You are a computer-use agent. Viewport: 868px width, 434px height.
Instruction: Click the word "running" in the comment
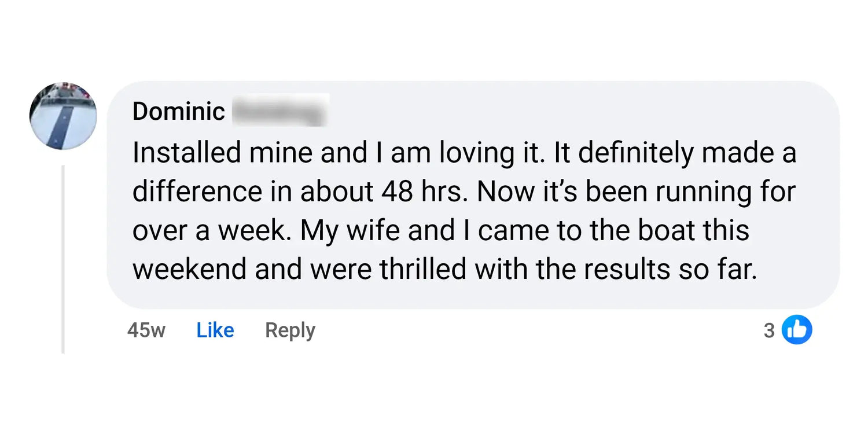pos(709,192)
